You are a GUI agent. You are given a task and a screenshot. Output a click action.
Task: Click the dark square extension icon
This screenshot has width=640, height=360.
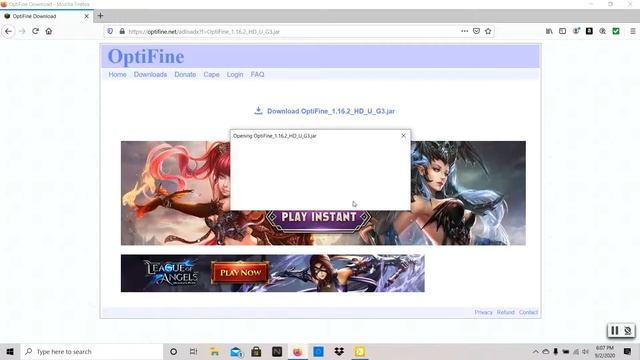589,31
